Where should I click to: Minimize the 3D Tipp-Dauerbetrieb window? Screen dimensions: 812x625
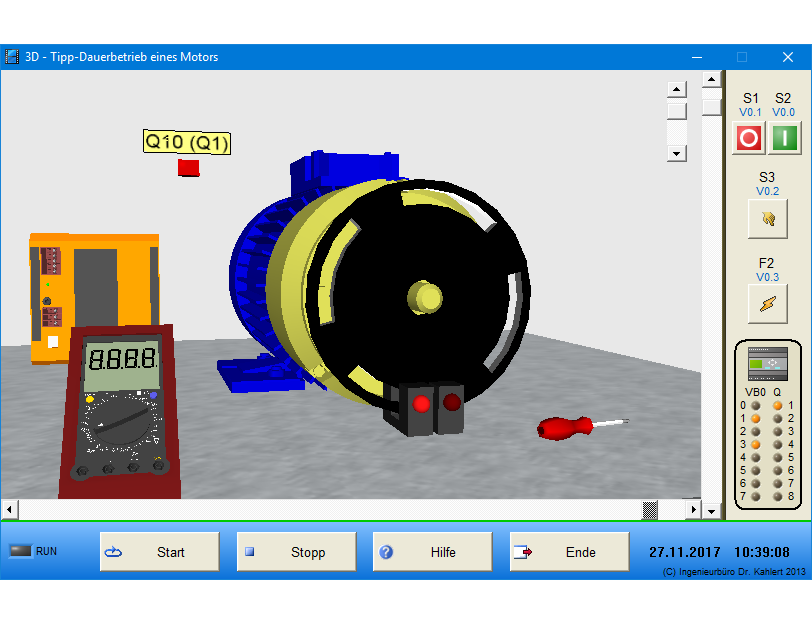pyautogui.click(x=697, y=57)
